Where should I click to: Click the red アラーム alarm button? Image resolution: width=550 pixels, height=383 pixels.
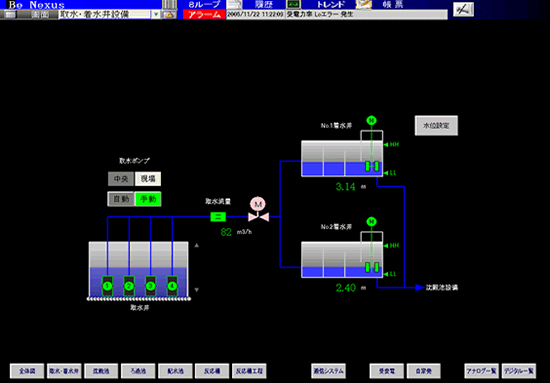(x=204, y=14)
